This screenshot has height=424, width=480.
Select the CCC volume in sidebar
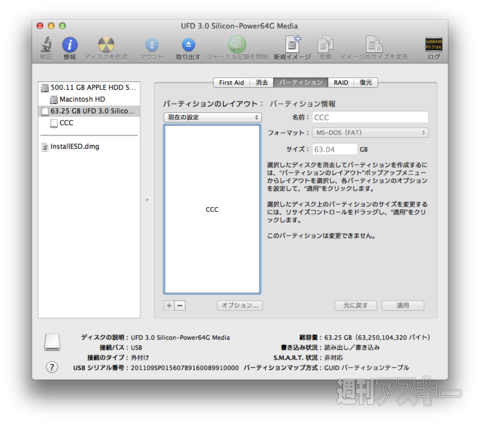[x=89, y=123]
